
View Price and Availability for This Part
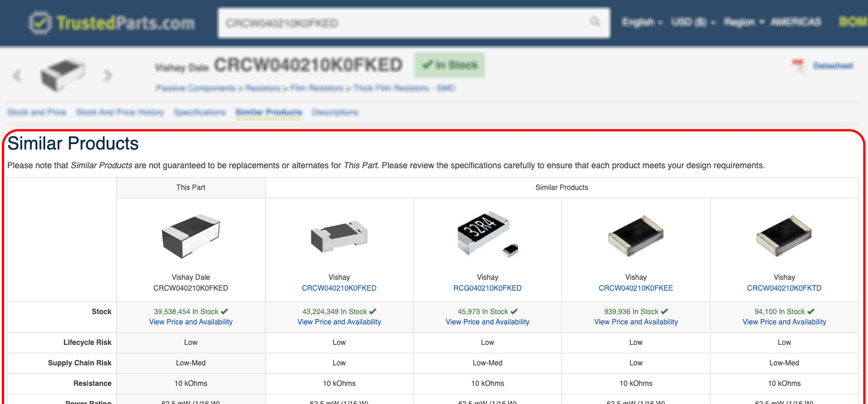(190, 322)
